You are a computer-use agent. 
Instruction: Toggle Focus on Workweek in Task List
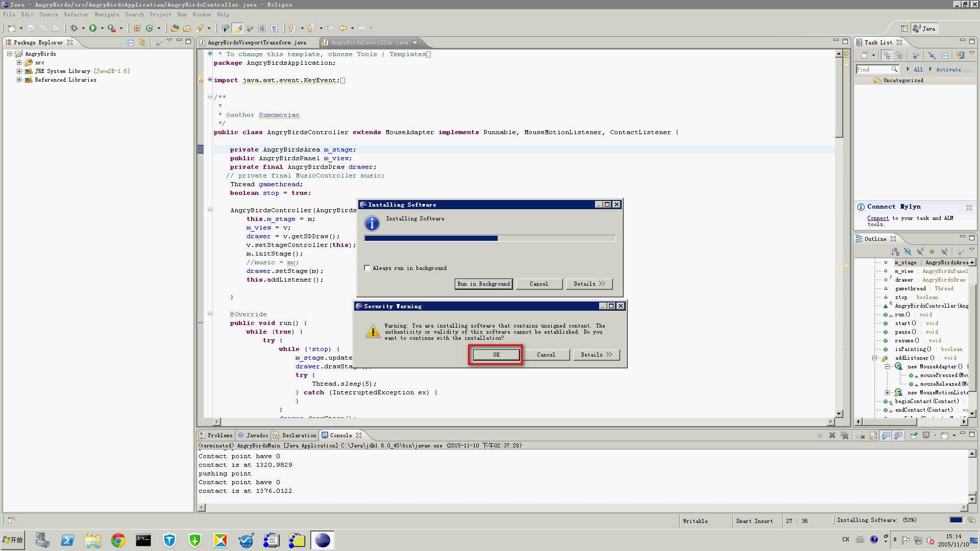[x=916, y=55]
